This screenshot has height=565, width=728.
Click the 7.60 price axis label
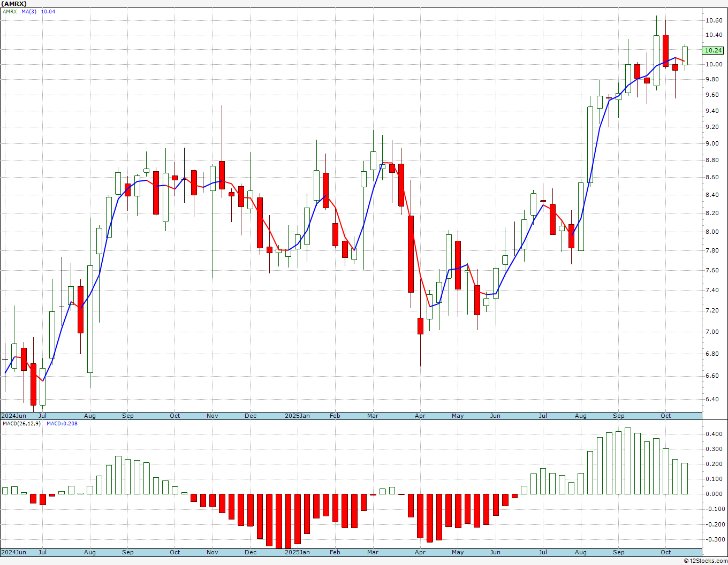click(713, 270)
